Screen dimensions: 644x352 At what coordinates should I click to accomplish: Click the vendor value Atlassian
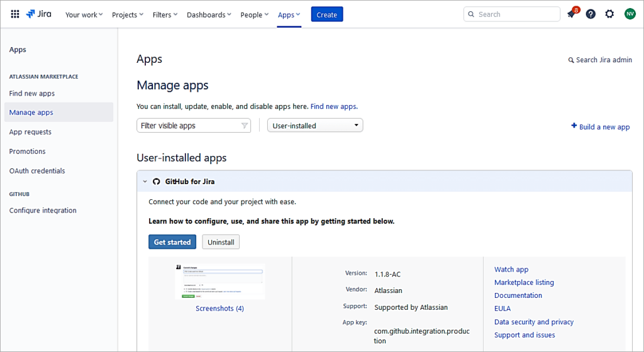click(388, 290)
